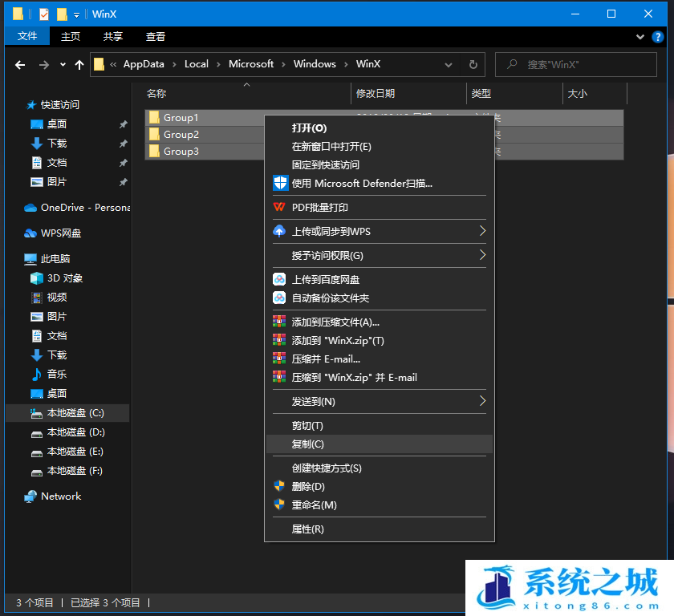Click Microsoft in the address breadcrumb
This screenshot has width=674, height=616.
click(251, 64)
